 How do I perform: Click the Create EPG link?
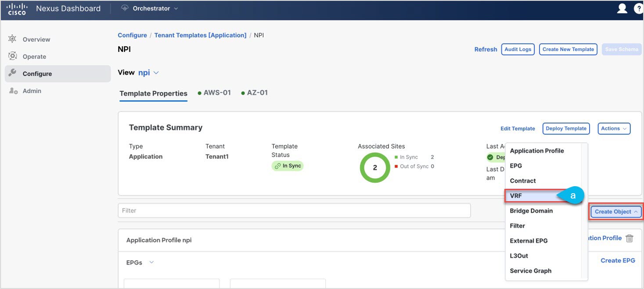[618, 260]
